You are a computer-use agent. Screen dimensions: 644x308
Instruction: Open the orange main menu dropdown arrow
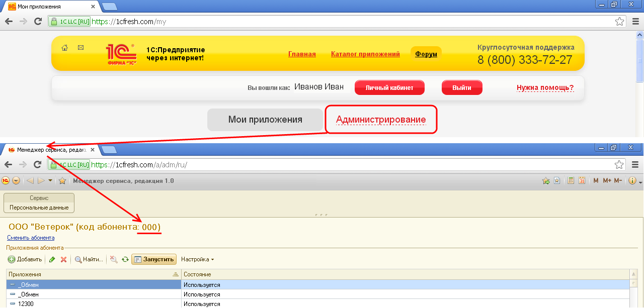[16, 181]
